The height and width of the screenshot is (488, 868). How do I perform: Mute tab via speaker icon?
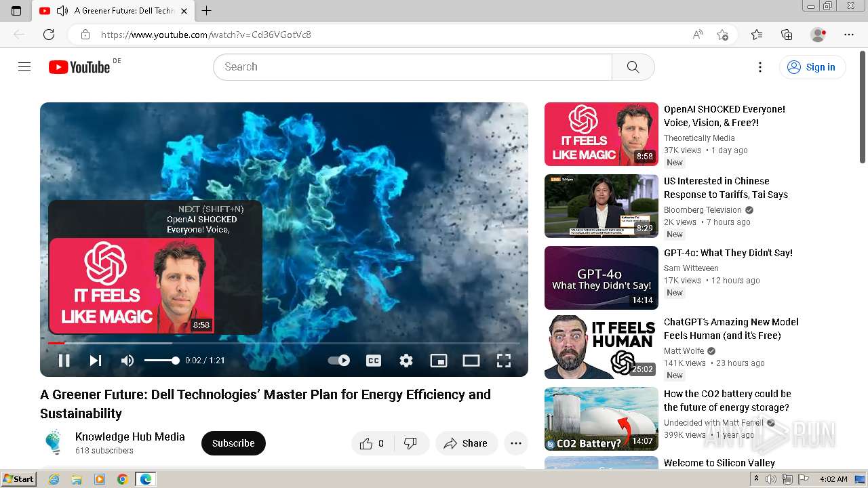pyautogui.click(x=62, y=11)
